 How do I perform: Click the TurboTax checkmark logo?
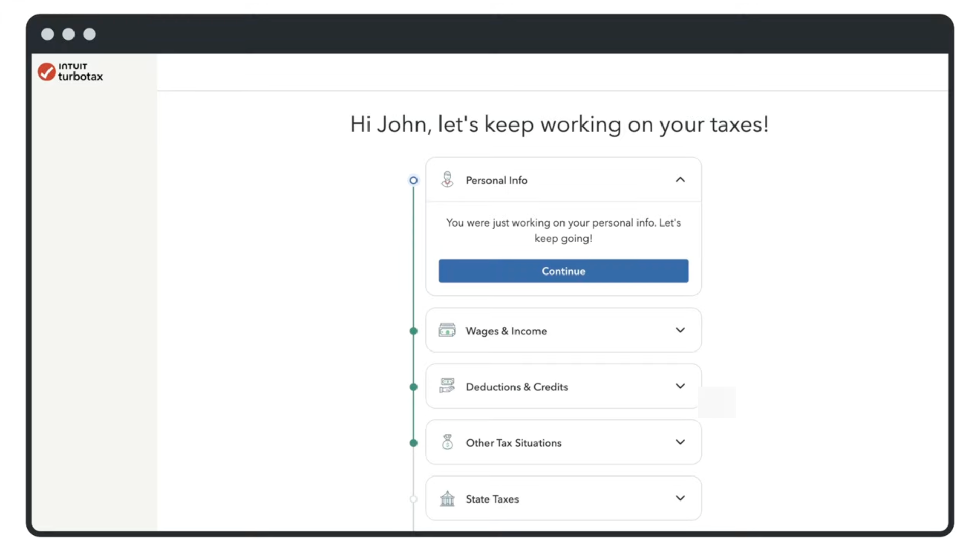46,72
